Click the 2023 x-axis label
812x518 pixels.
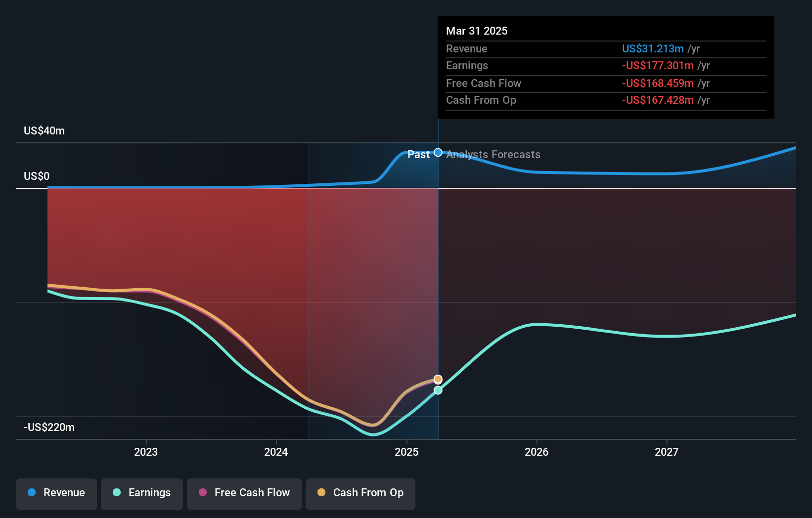tap(146, 452)
